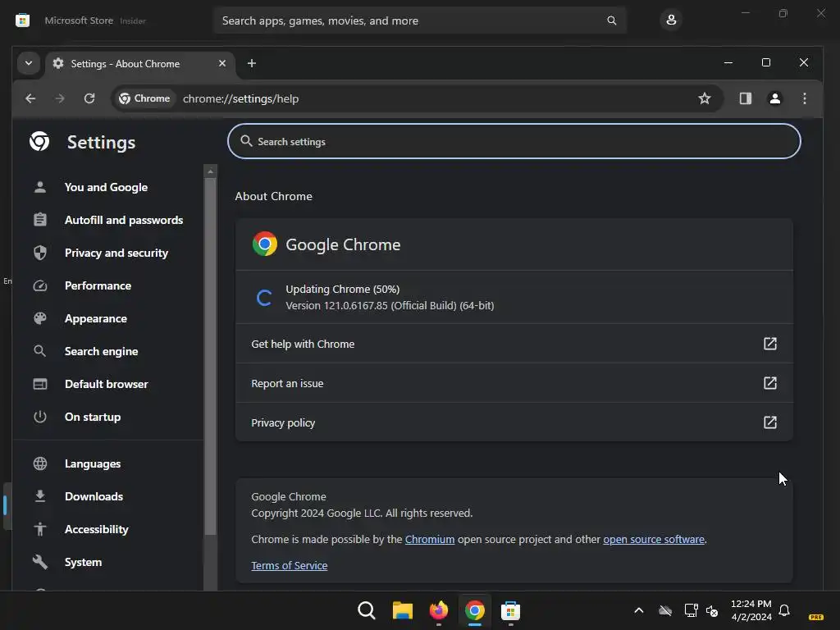The width and height of the screenshot is (840, 630).
Task: Go to Languages settings
Action: tap(93, 464)
